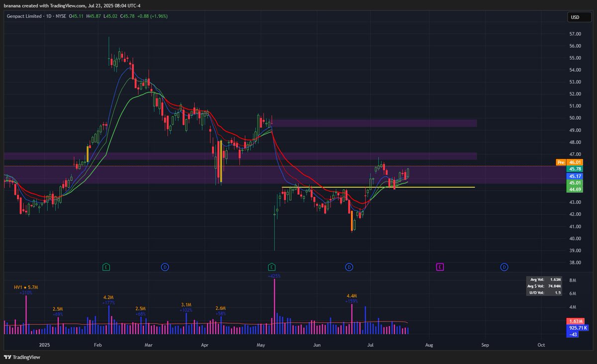Select the green 45.01 moving average label
Image resolution: width=597 pixels, height=364 pixels.
(576, 183)
